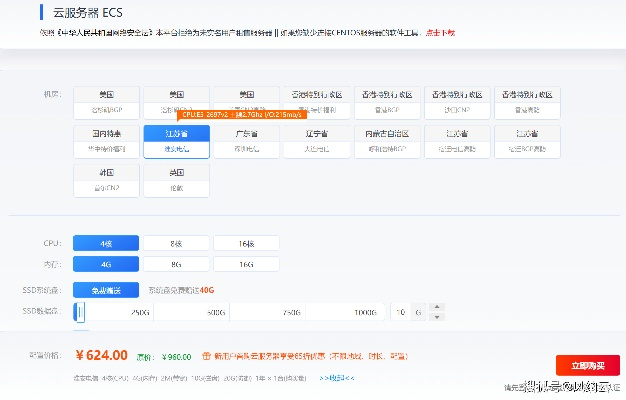Click the 1000G mark on the data disk slider
Image resolution: width=626 pixels, height=400 pixels.
tap(365, 312)
